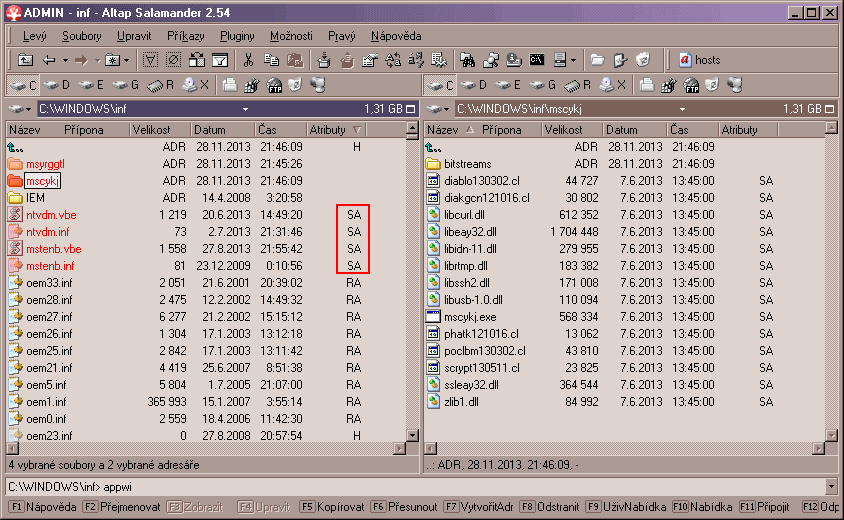Select drive D in left drive bar
The width and height of the screenshot is (844, 520).
[57, 85]
